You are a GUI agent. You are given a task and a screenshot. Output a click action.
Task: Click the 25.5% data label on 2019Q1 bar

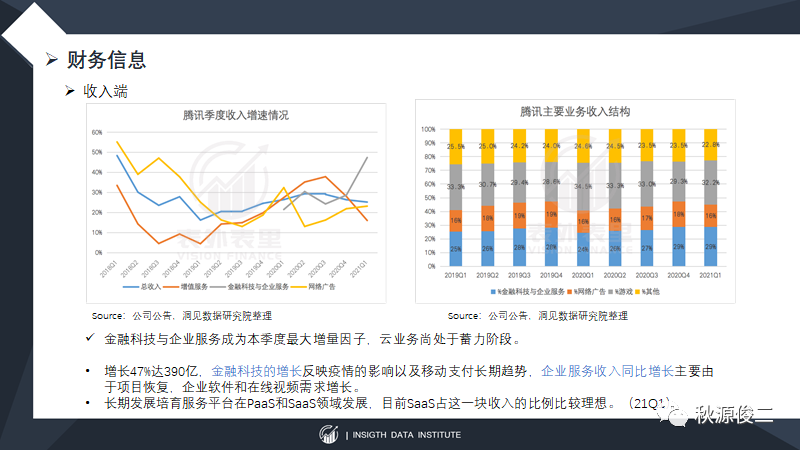[x=456, y=146]
